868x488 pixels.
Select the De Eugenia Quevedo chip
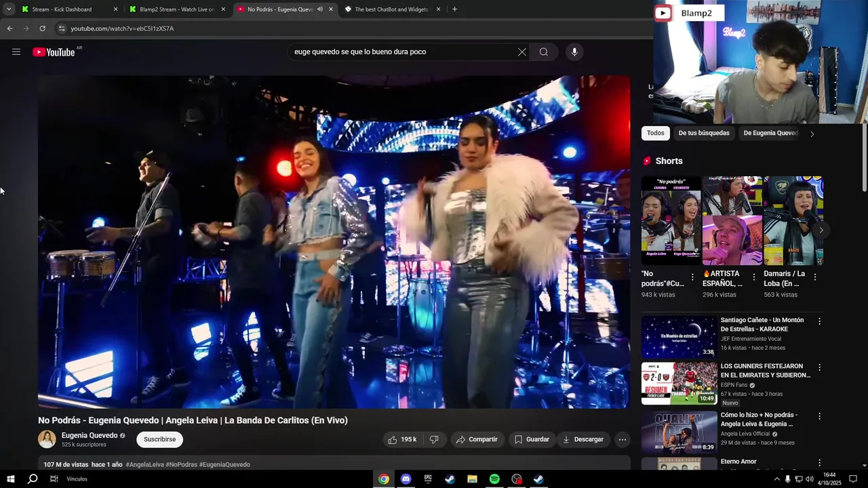click(x=770, y=134)
